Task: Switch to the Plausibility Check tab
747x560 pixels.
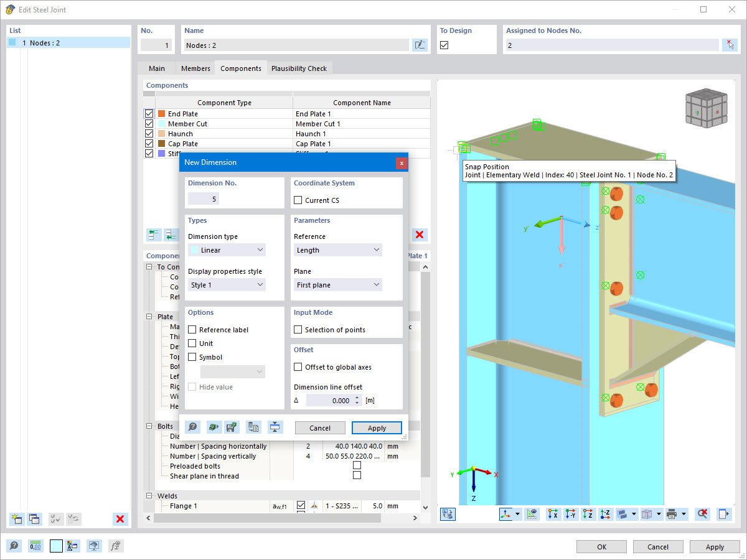Action: click(299, 68)
